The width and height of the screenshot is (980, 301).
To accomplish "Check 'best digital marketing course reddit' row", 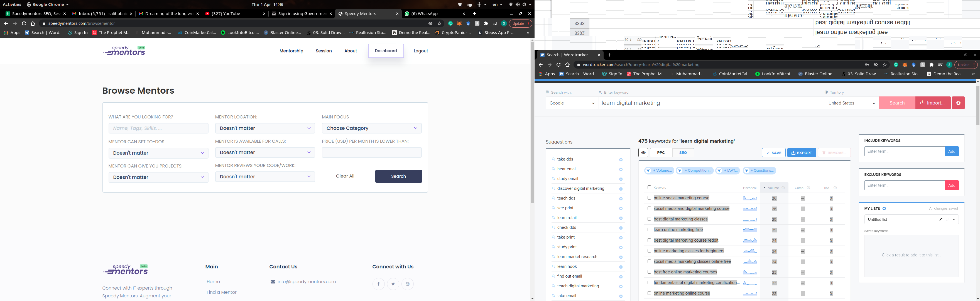I will click(650, 240).
